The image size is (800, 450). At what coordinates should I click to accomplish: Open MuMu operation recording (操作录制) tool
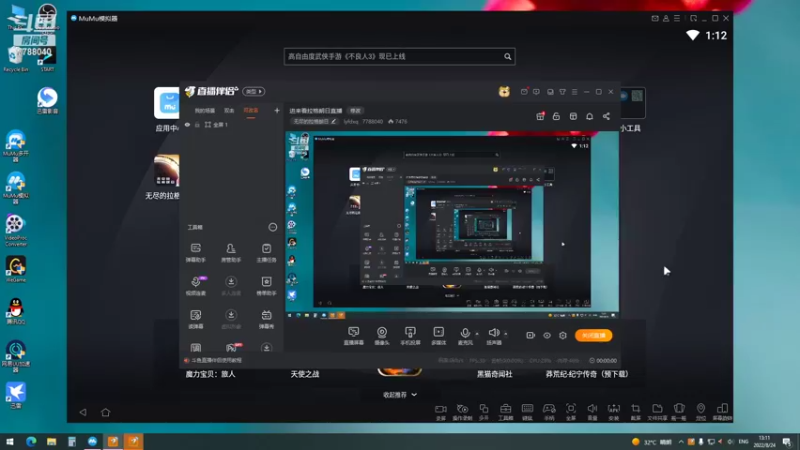click(462, 409)
